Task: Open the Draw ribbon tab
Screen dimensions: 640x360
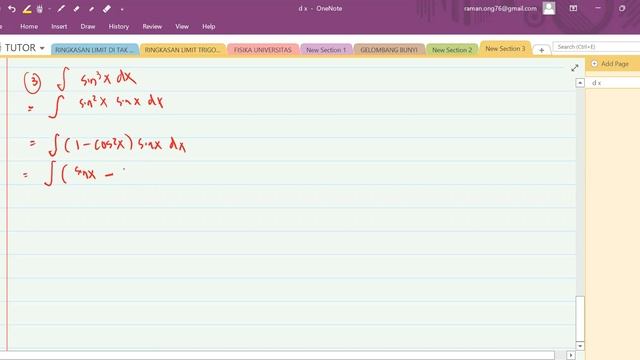Action: click(x=88, y=27)
